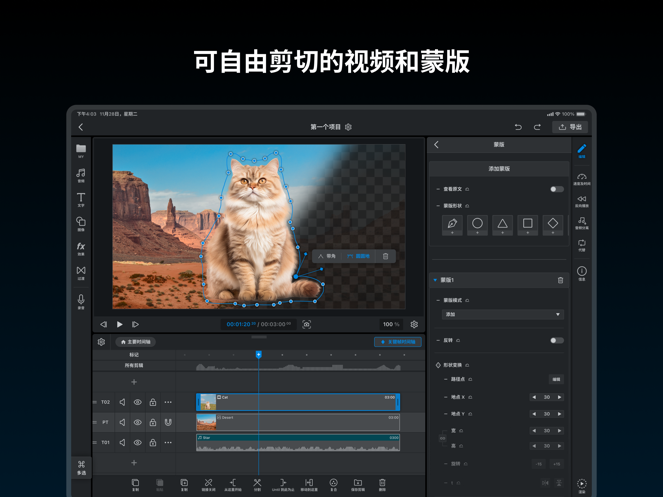Toggle the 反转 invert switch
663x497 pixels.
click(x=556, y=340)
